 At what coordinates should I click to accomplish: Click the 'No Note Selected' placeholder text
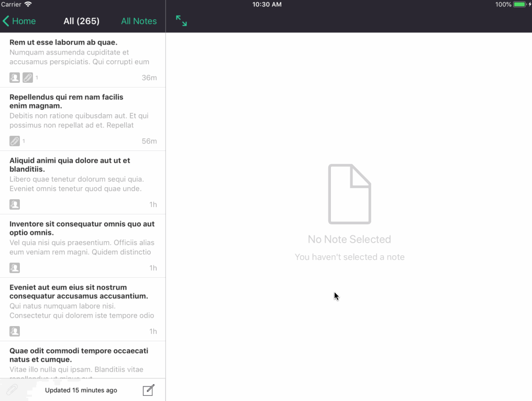(349, 240)
